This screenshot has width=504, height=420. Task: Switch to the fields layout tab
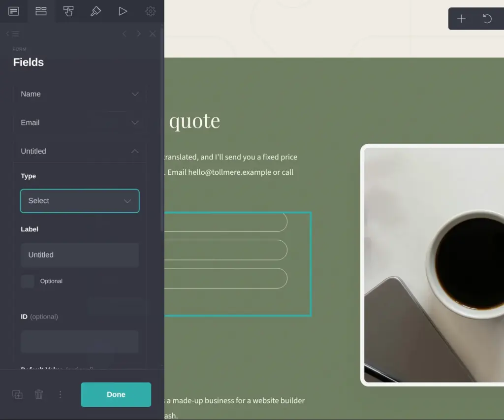click(41, 11)
